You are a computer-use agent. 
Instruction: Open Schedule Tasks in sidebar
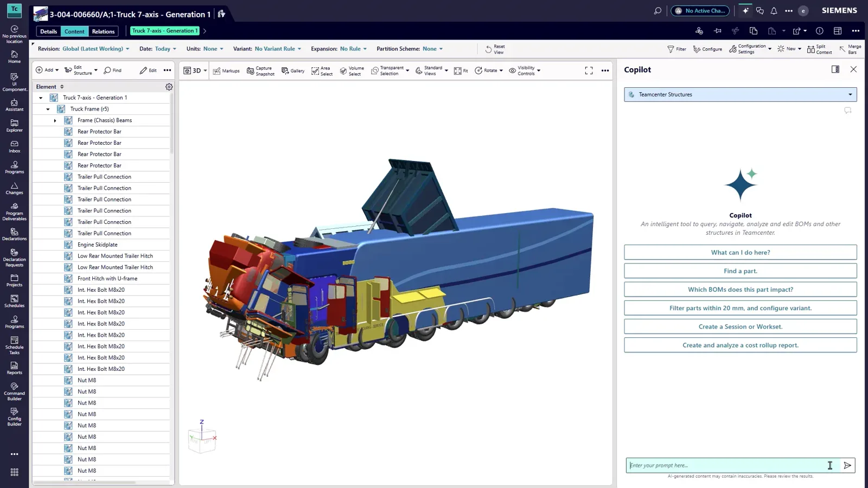(x=14, y=345)
